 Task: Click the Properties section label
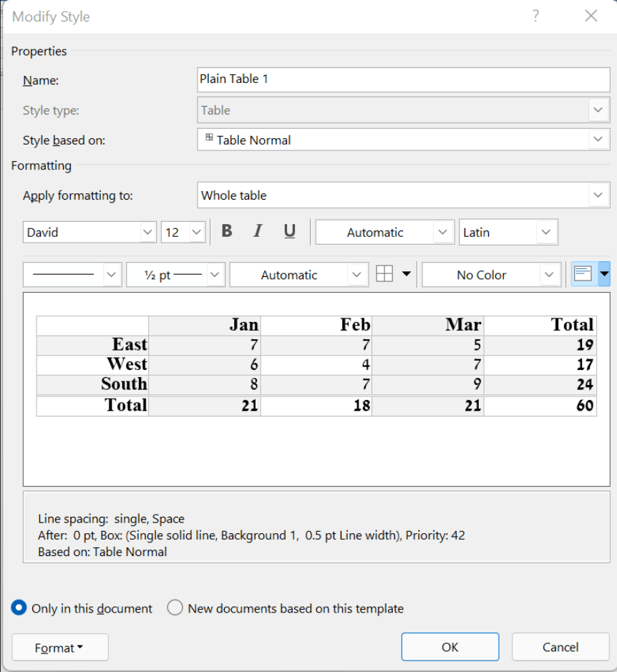tap(39, 51)
